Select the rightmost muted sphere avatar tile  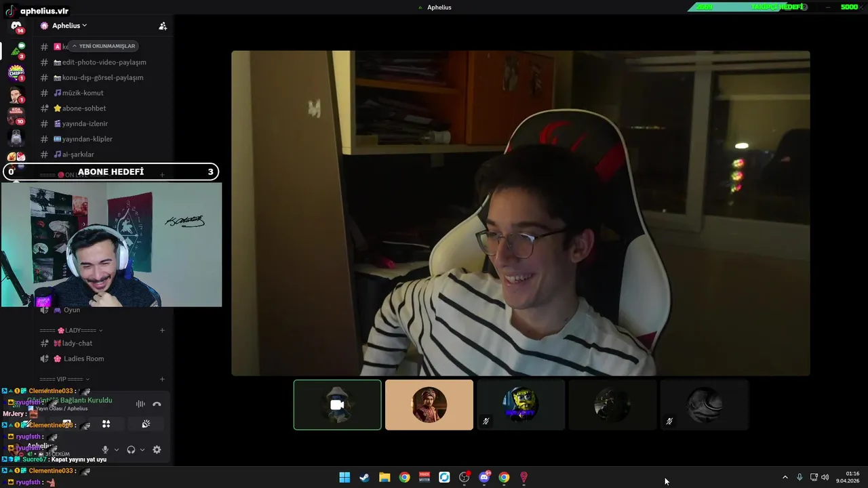(704, 405)
